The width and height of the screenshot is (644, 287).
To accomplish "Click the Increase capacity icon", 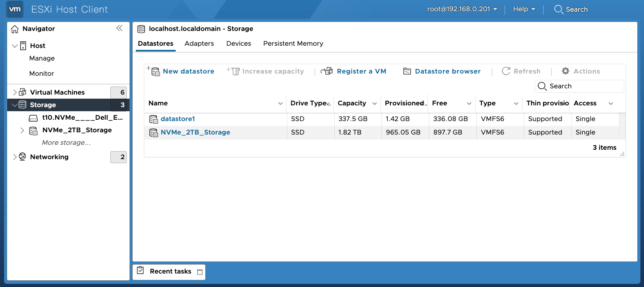I will 233,71.
